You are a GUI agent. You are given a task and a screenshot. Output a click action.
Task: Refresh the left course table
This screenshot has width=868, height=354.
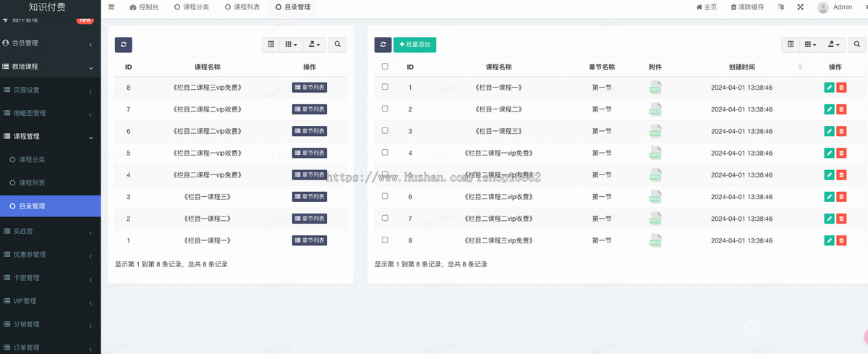[x=123, y=45]
